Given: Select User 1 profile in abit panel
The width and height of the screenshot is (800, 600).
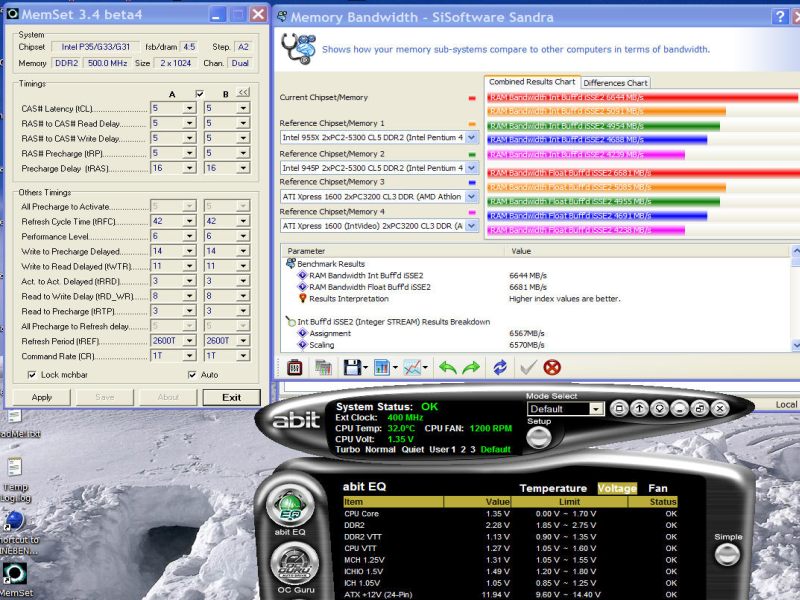Looking at the screenshot, I should click(x=442, y=449).
